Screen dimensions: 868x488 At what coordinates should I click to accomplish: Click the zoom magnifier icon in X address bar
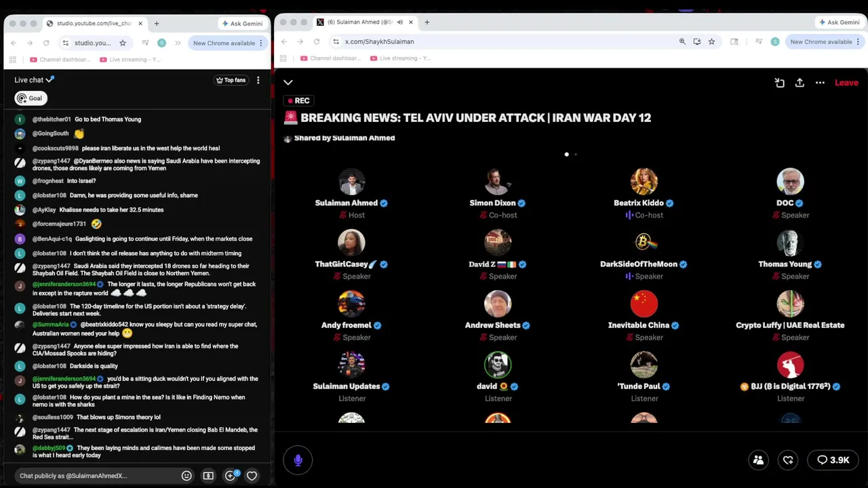tap(682, 41)
